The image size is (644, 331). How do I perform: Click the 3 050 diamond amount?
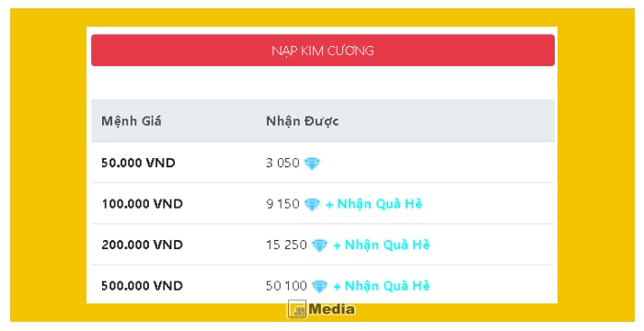(x=282, y=163)
